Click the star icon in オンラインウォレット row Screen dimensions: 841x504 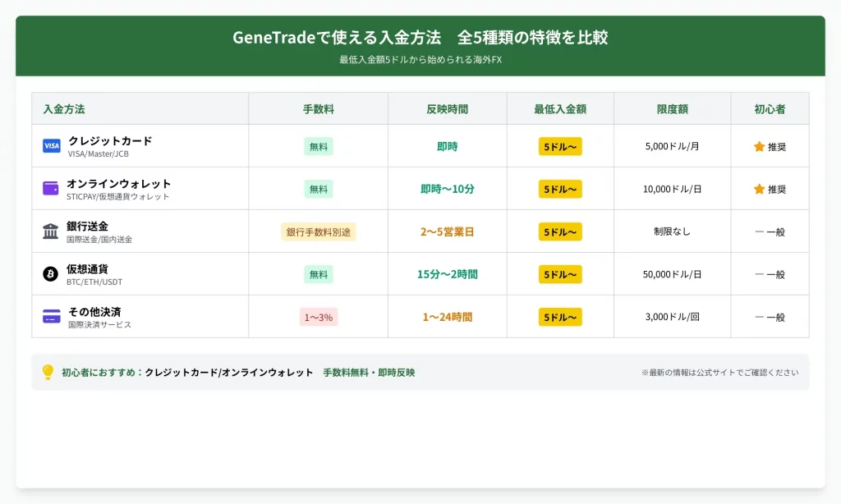click(759, 190)
